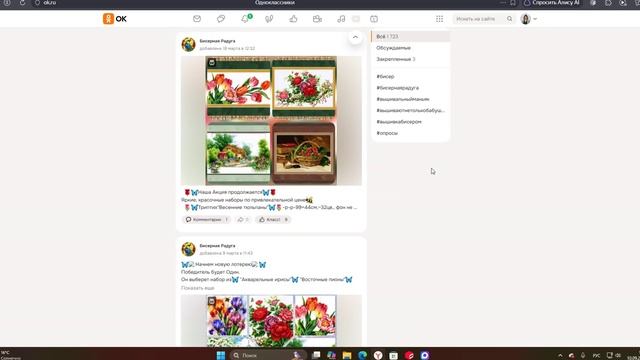
Task: Show hidden system tray icons
Action: 560,356
